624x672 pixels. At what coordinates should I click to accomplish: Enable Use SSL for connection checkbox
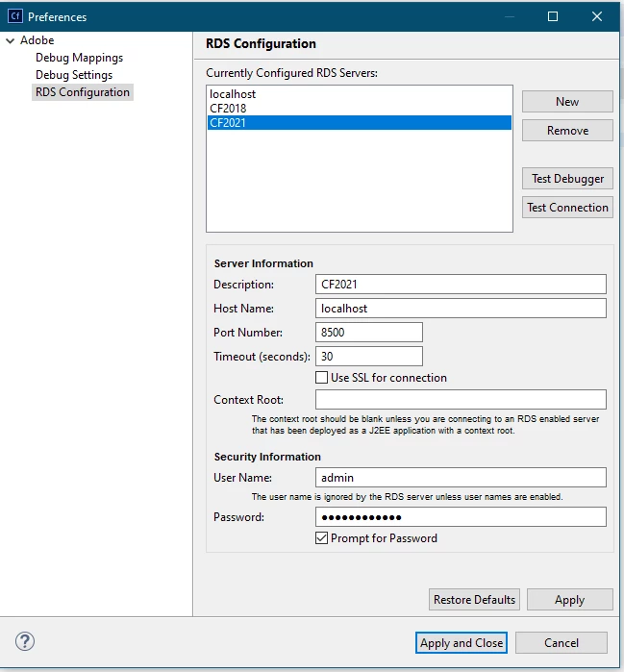point(321,378)
